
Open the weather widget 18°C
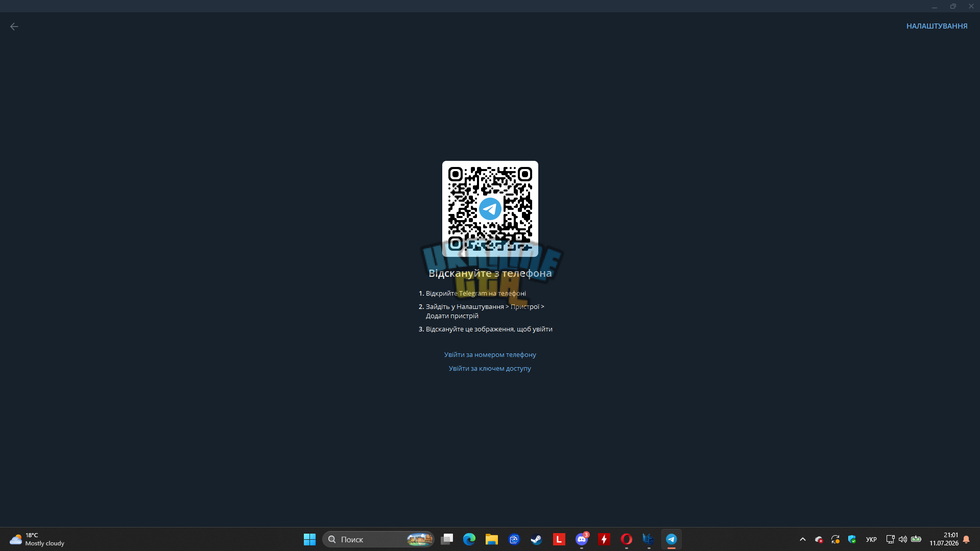(37, 539)
